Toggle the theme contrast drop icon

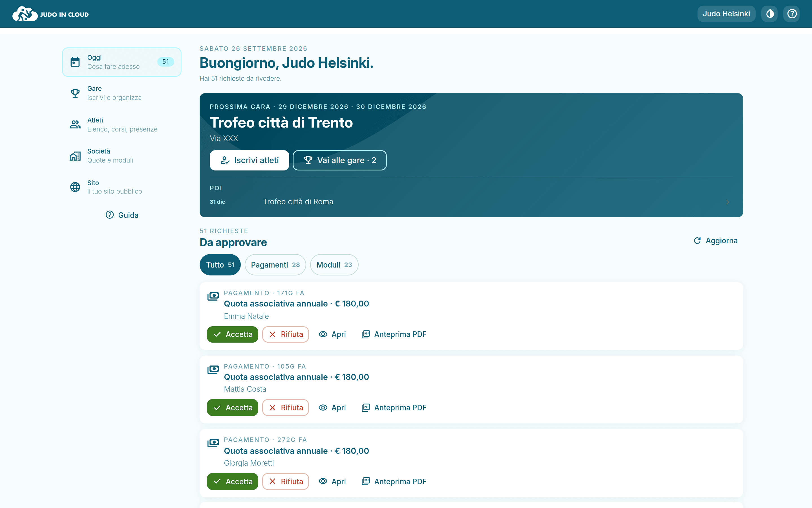coord(770,14)
